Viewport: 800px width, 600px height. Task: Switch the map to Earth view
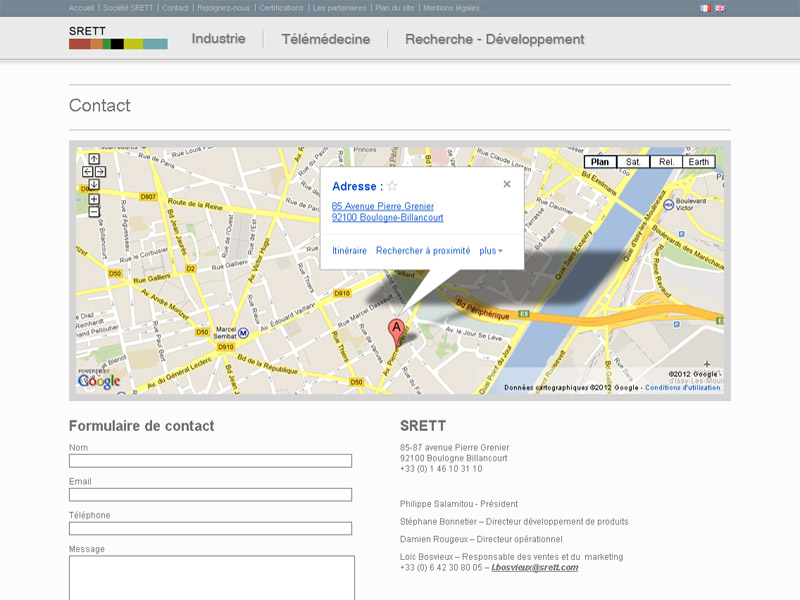click(699, 162)
